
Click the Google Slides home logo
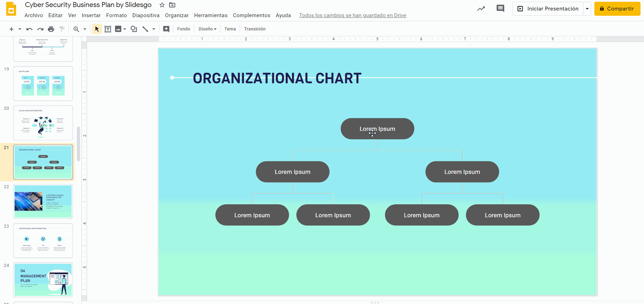pos(11,9)
